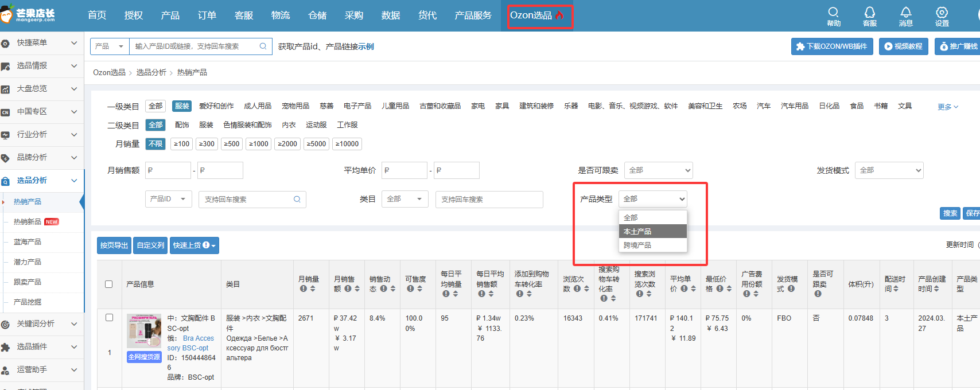Open the Bra Accessory BSC-opt product link
Viewport: 980px width, 390px height.
click(192, 343)
